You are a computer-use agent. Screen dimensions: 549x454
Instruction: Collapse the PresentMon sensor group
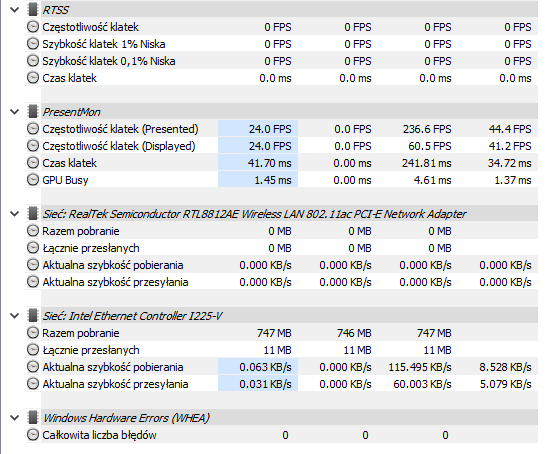coord(14,112)
